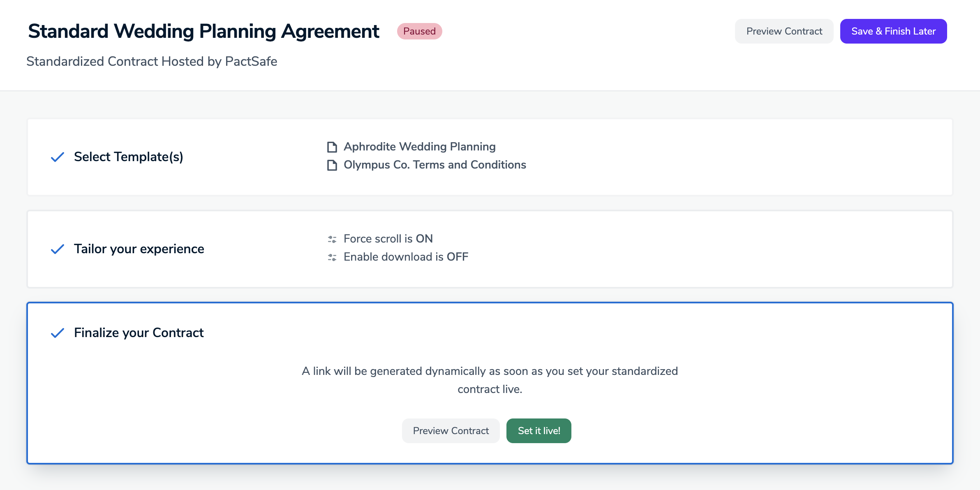Image resolution: width=980 pixels, height=490 pixels.
Task: Click the checkmark next to Finalize your Contract
Action: coord(58,333)
